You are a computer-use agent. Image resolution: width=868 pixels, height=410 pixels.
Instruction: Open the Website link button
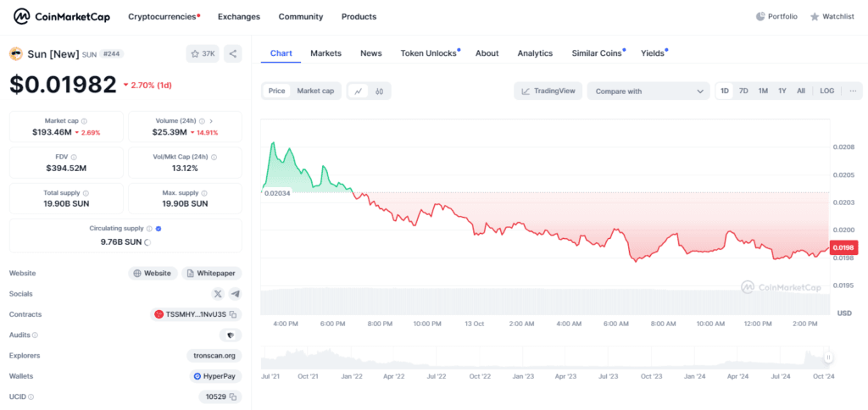click(x=153, y=274)
